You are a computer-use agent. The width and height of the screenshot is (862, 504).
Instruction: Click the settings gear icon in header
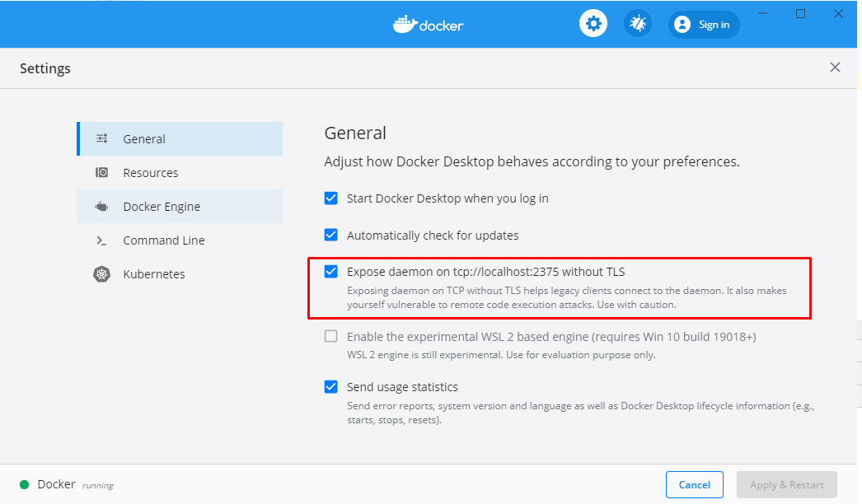[x=593, y=24]
